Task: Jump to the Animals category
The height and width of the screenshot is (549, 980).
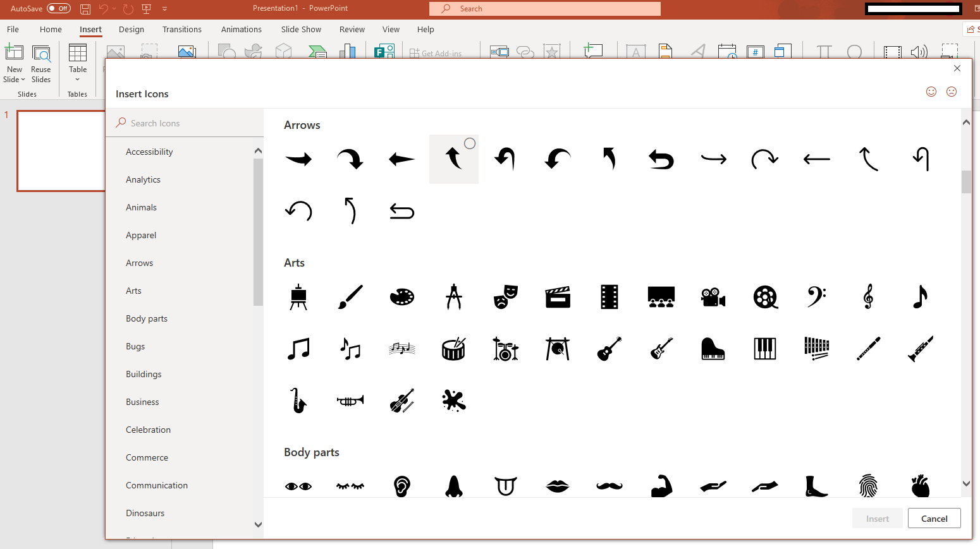Action: pos(141,207)
